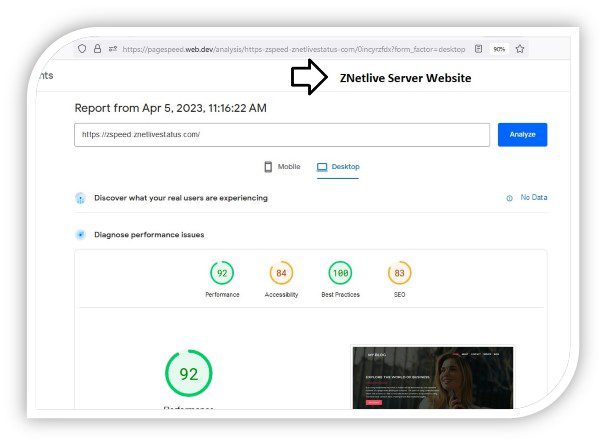606x445 pixels.
Task: Click the padlock site security icon
Action: coord(97,48)
